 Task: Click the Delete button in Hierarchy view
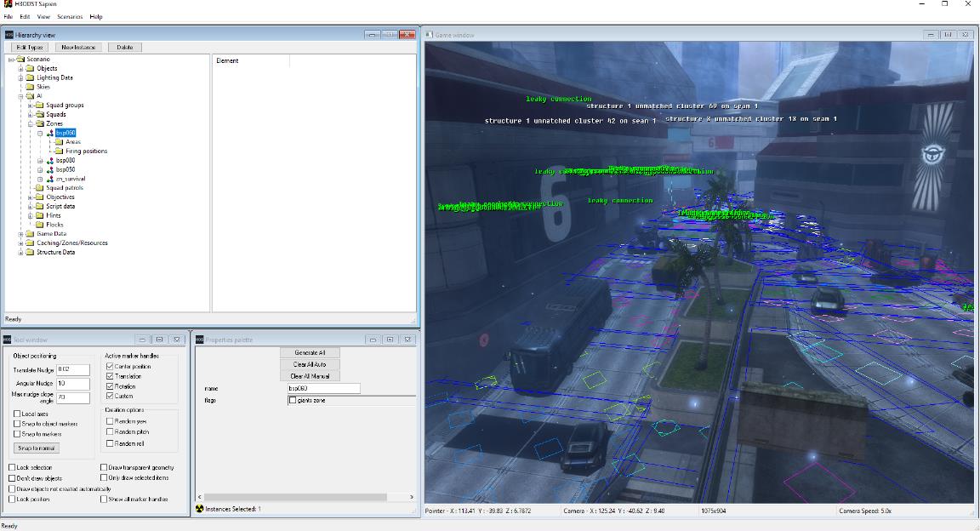click(x=125, y=47)
